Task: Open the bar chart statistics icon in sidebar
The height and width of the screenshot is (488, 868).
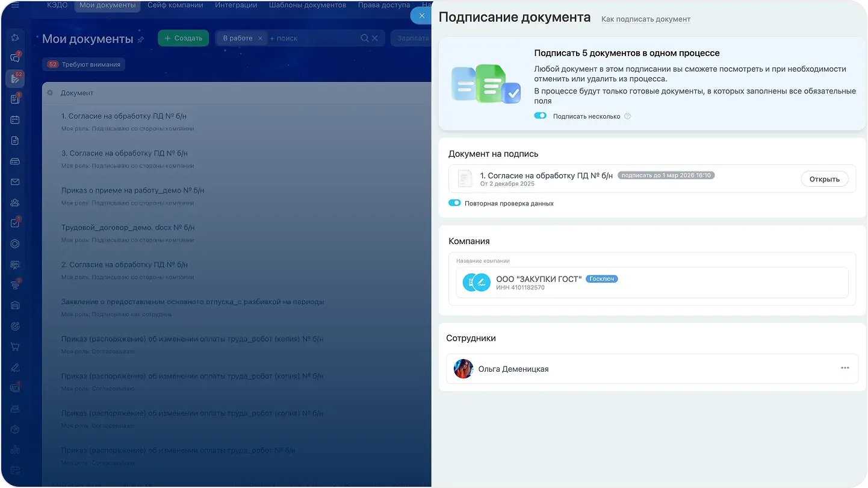Action: 15,449
